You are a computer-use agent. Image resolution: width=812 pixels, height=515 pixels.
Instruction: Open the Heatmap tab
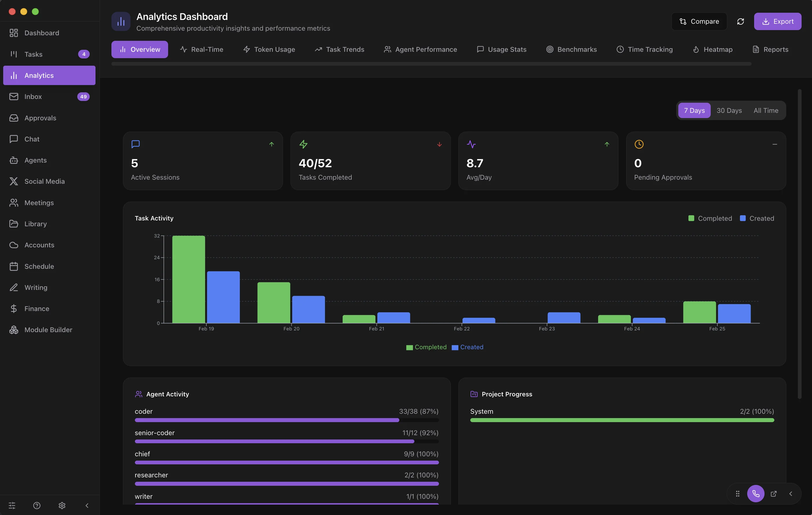[712, 49]
